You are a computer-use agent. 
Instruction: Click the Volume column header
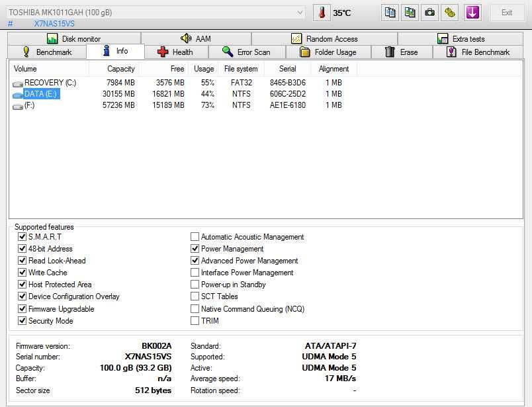pyautogui.click(x=49, y=69)
